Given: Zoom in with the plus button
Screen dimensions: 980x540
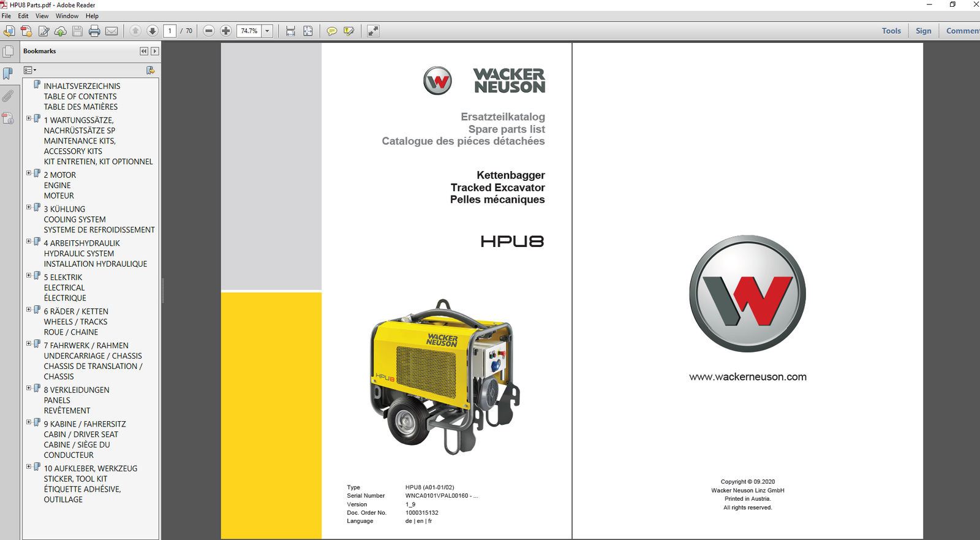Looking at the screenshot, I should tap(226, 31).
